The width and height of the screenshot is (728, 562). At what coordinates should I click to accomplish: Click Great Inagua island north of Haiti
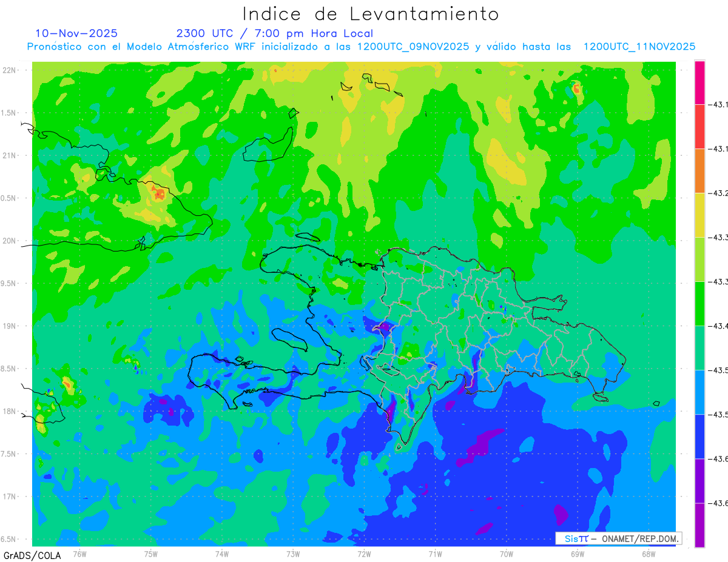pos(269,146)
